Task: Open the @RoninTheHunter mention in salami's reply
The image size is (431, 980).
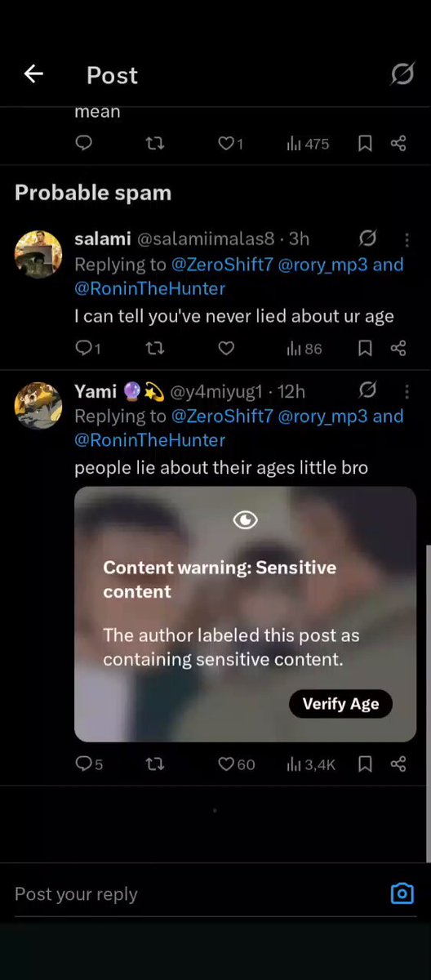Action: pyautogui.click(x=150, y=288)
